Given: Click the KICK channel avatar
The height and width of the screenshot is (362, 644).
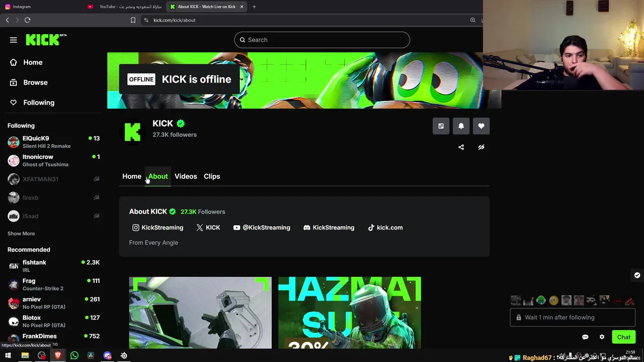Looking at the screenshot, I should [x=132, y=132].
